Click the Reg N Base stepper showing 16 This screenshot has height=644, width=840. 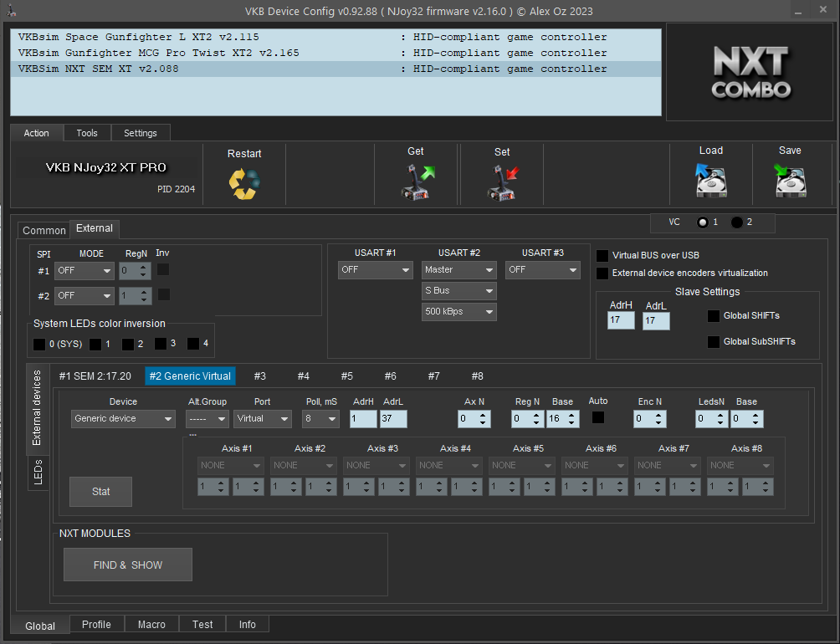[x=563, y=419]
